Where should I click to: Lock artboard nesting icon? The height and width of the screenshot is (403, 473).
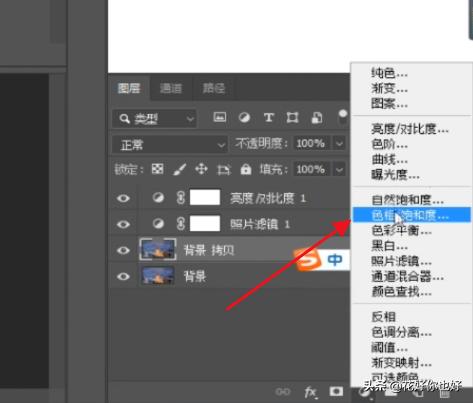point(224,170)
